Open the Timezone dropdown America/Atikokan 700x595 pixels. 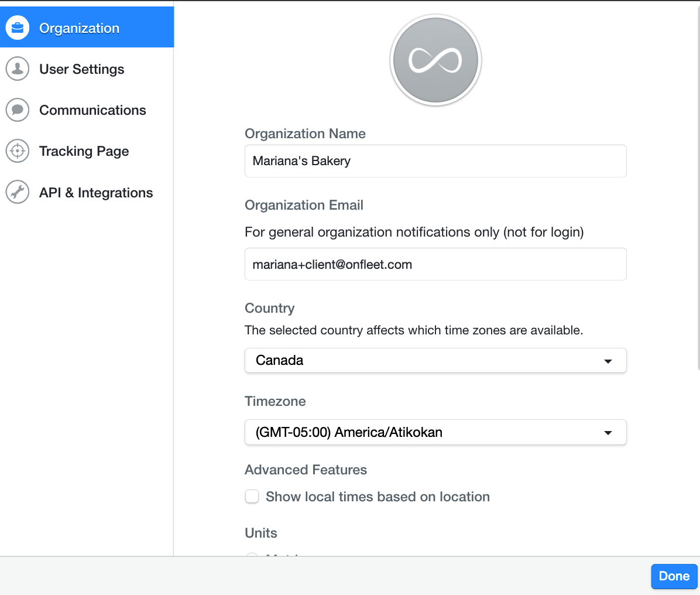(x=435, y=432)
